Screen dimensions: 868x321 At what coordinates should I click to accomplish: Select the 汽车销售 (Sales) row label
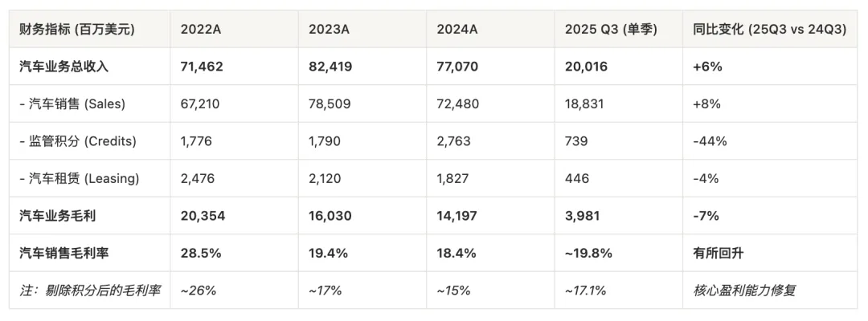pos(72,104)
